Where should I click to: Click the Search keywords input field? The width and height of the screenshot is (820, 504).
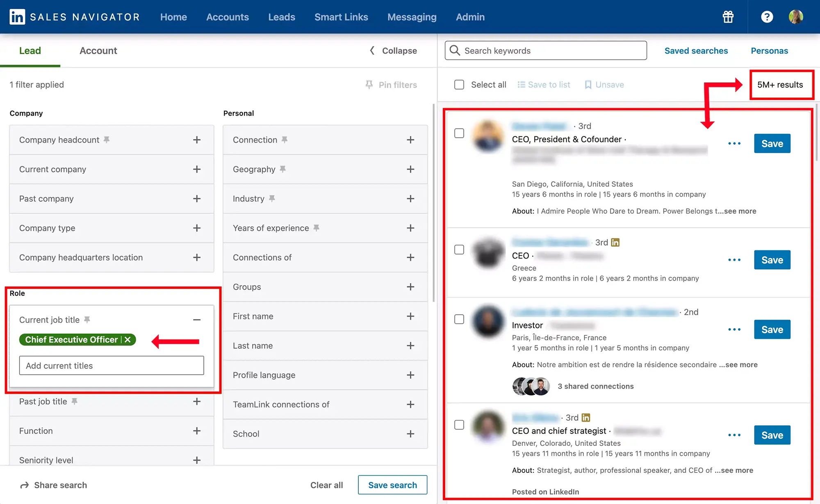pyautogui.click(x=545, y=50)
